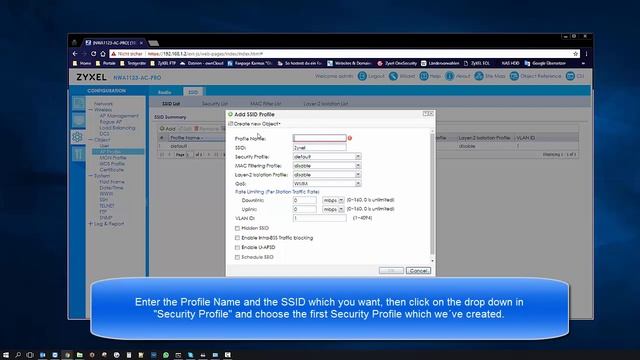Viewport: 640px width, 360px height.
Task: Open the SSID List sub-tab
Action: click(x=171, y=104)
